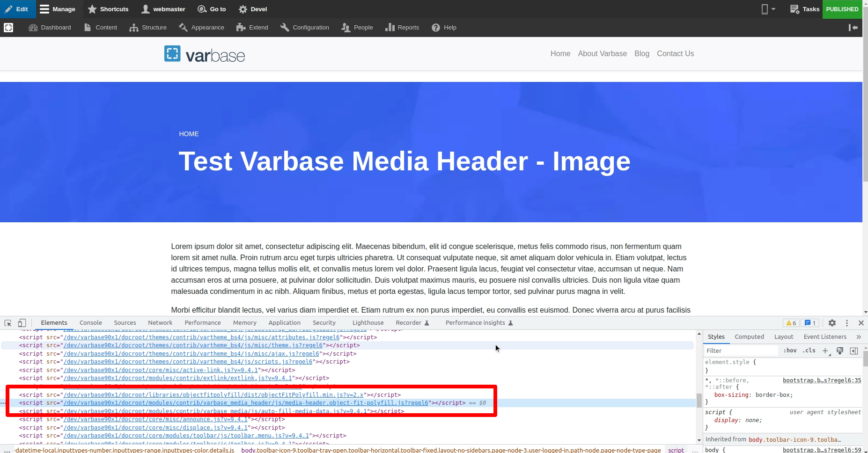Switch to the Network tab
The height and width of the screenshot is (453, 868).
coord(160,323)
